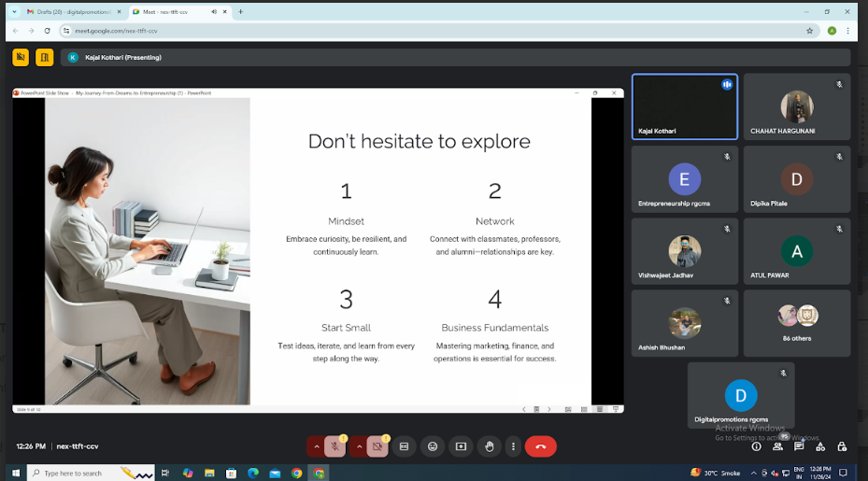The image size is (868, 481).
Task: Open more options three-dot menu in Meet
Action: pyautogui.click(x=512, y=446)
